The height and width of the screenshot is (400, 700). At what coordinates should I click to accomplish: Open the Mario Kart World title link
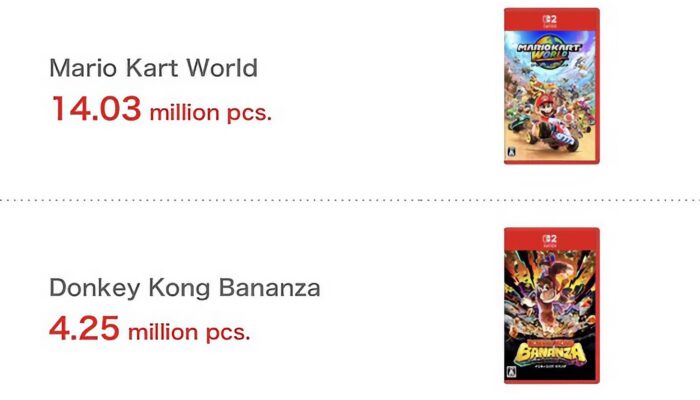tap(153, 69)
